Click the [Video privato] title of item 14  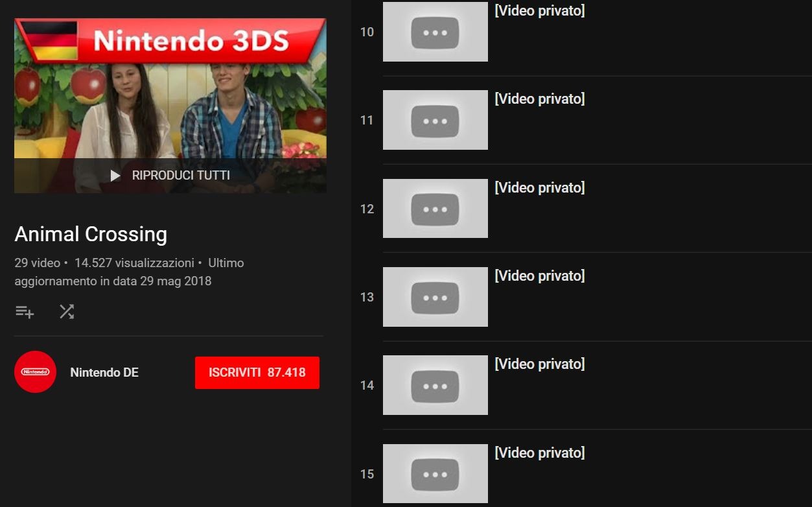click(540, 364)
